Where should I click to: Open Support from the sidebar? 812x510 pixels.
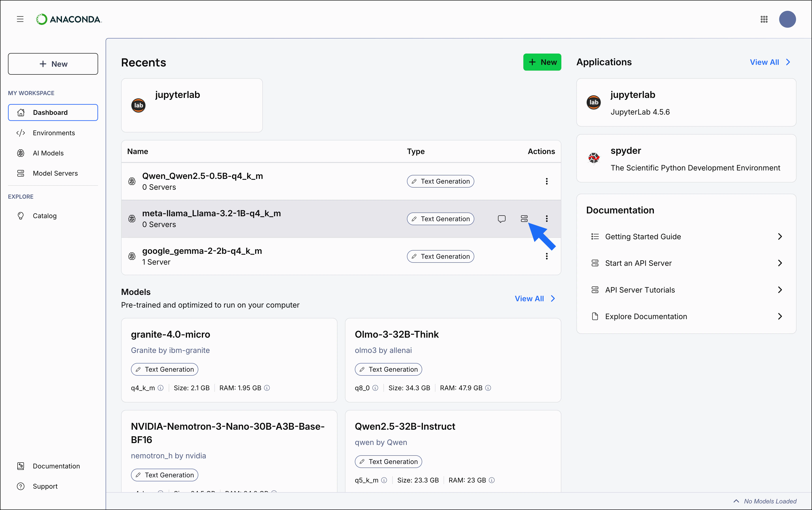coord(46,486)
